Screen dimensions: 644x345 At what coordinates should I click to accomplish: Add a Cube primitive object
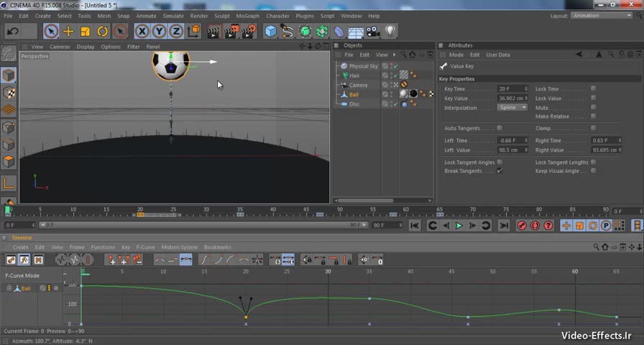[270, 31]
